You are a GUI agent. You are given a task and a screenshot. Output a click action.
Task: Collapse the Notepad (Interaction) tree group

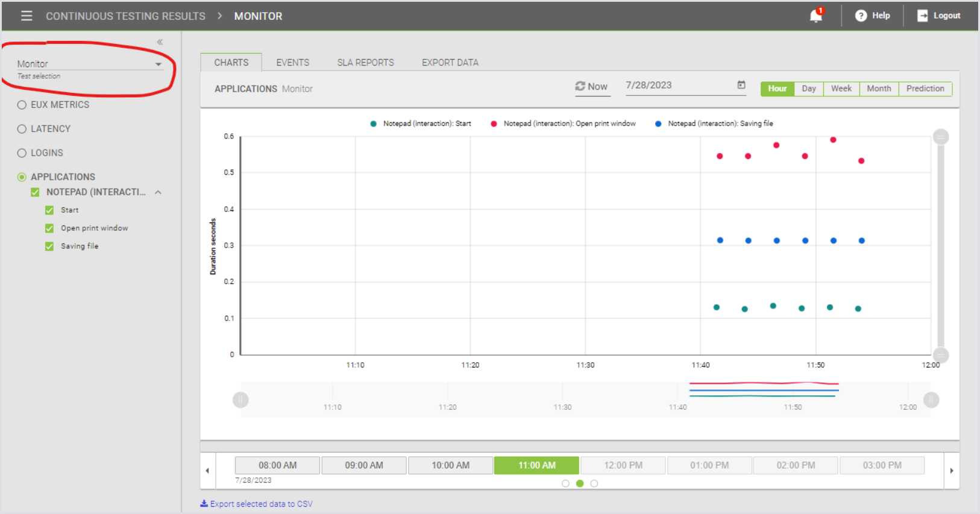click(158, 192)
